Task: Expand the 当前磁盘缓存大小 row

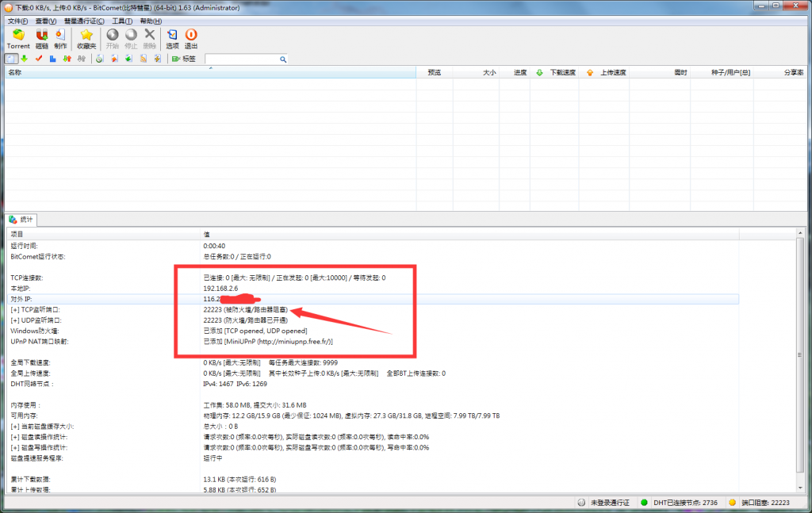Action: (x=15, y=427)
